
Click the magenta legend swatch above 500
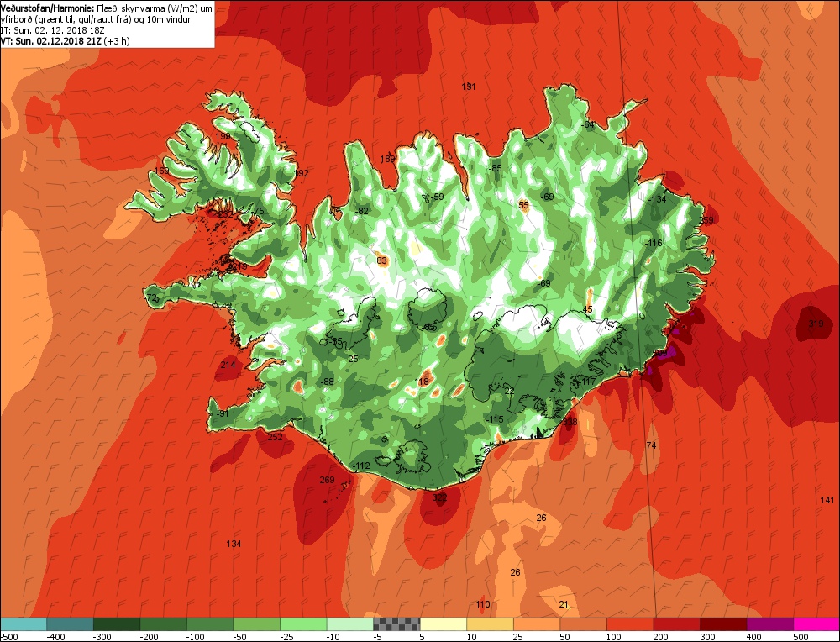(816, 624)
